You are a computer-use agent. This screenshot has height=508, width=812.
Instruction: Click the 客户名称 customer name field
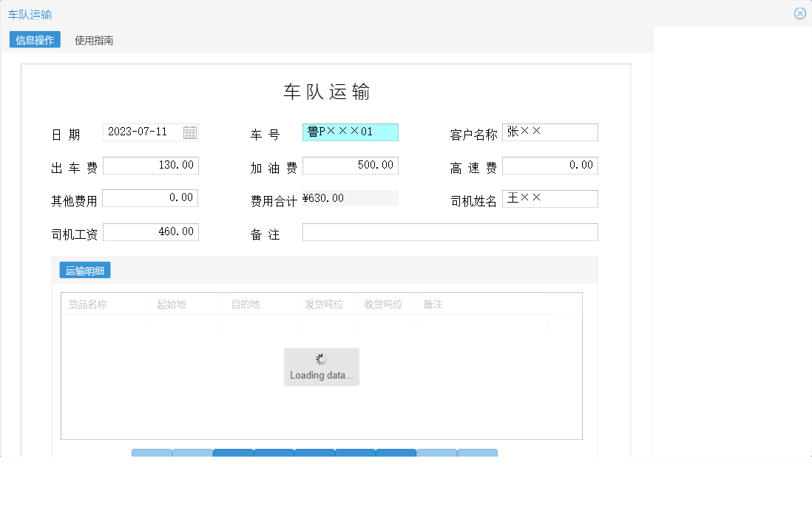(550, 132)
